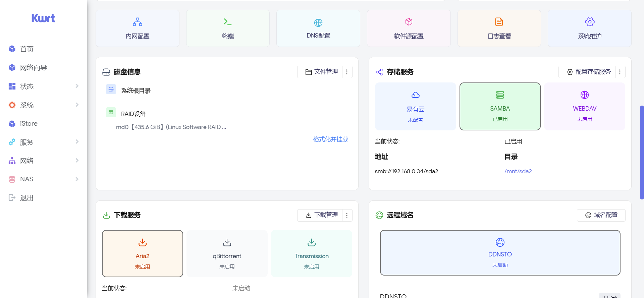Screen dimensions: 644x298
Task: Open 系统维护 maintenance tile
Action: (589, 28)
